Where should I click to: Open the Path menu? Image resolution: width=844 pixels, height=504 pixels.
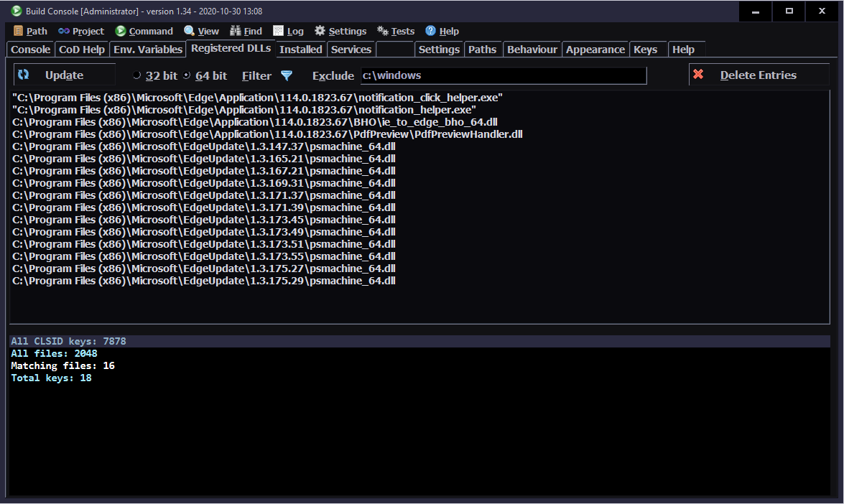(30, 31)
